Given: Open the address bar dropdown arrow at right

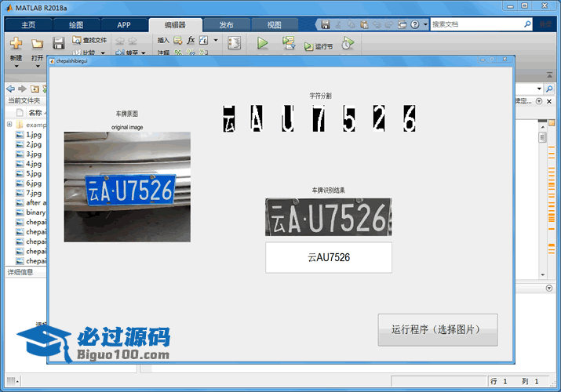Looking at the screenshot, I should pyautogui.click(x=539, y=89).
